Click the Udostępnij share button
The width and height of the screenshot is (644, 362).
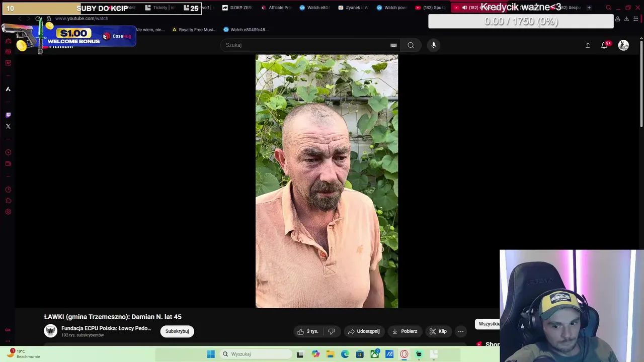[363, 331]
